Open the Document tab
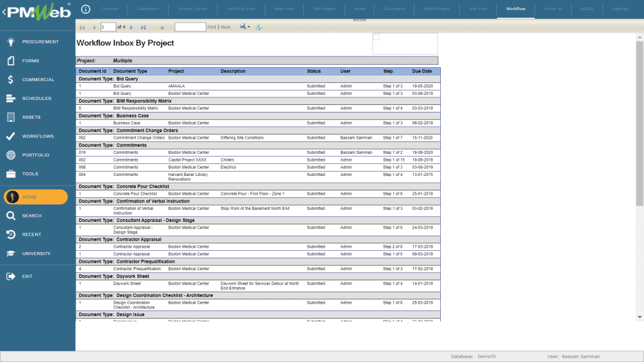 point(394,9)
